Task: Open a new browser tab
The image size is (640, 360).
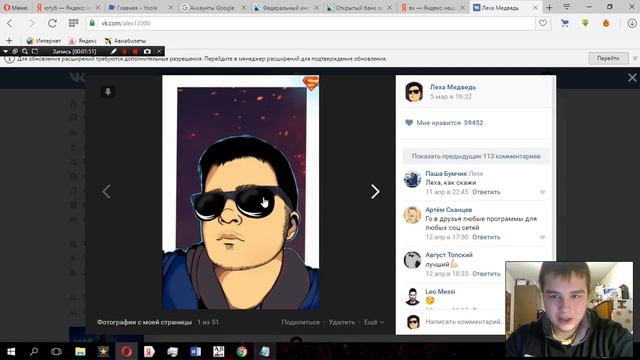Action: tap(549, 7)
